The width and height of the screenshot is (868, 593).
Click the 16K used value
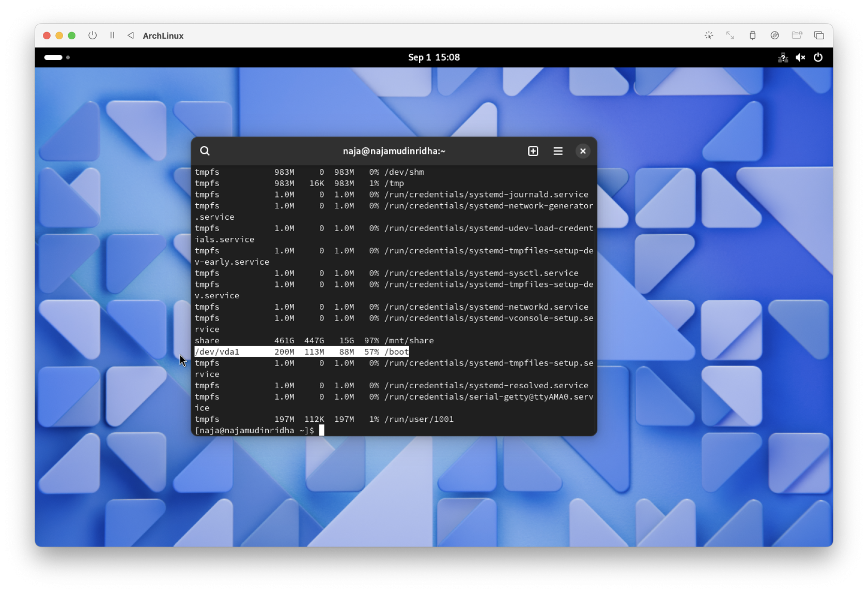click(317, 183)
